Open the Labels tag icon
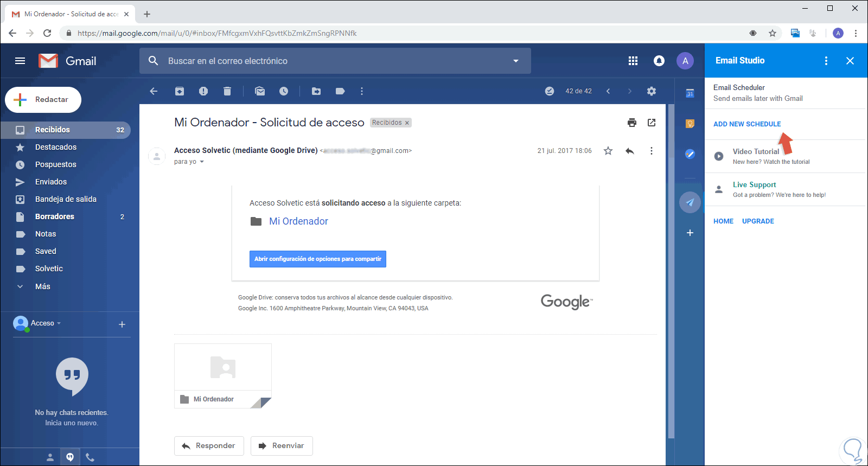 click(340, 91)
